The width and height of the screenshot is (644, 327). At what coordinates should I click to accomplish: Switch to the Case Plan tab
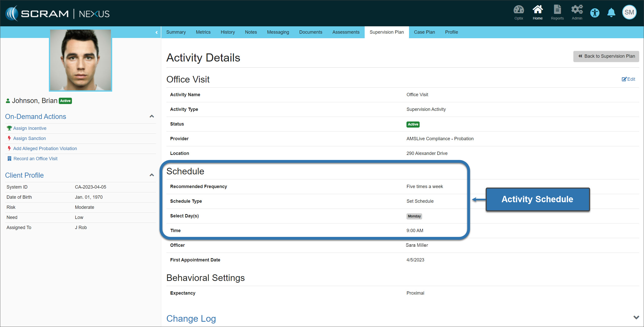pyautogui.click(x=424, y=32)
